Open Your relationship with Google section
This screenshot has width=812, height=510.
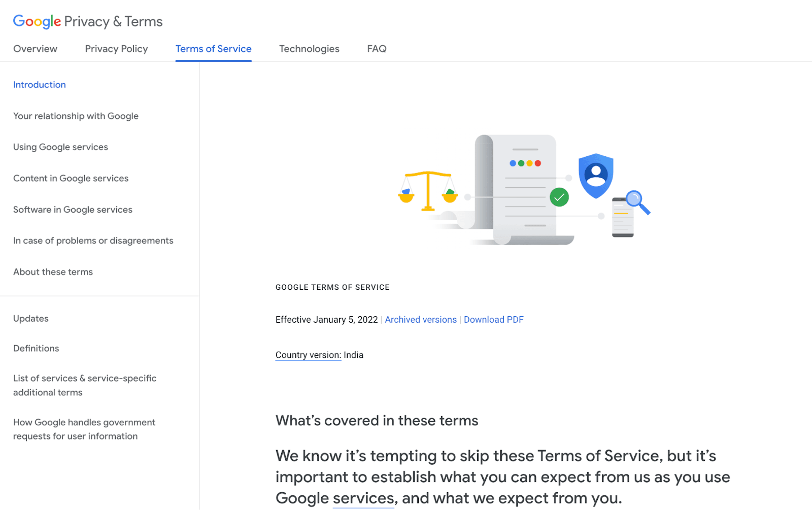[x=76, y=116]
